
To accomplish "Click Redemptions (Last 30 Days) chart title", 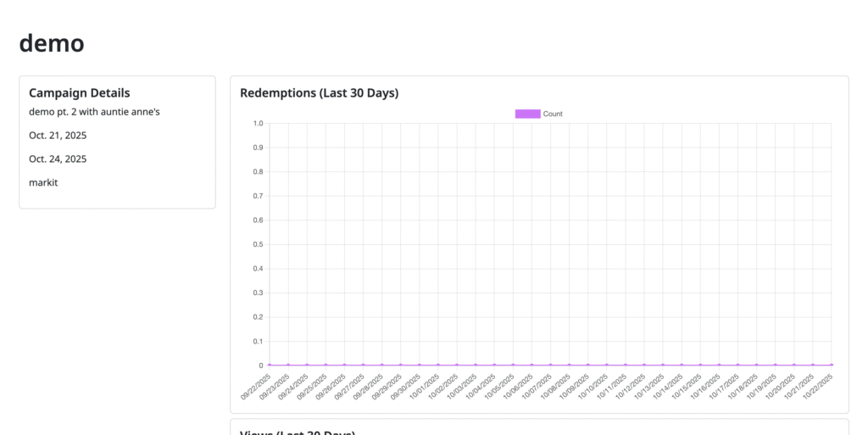I will click(319, 93).
